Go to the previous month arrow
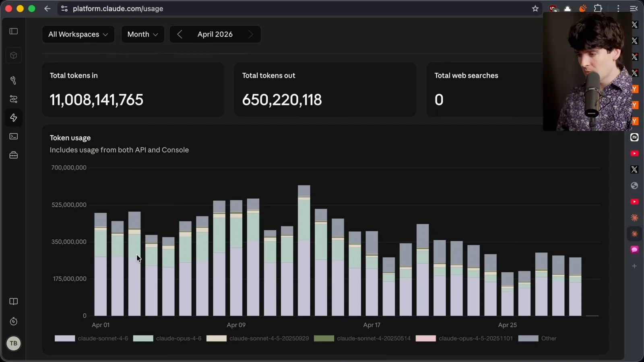 coord(180,34)
